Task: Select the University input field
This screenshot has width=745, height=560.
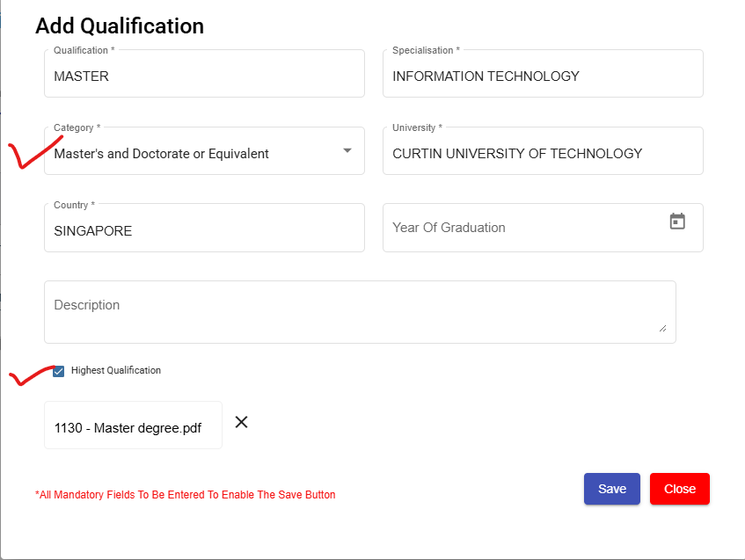Action: (x=543, y=154)
